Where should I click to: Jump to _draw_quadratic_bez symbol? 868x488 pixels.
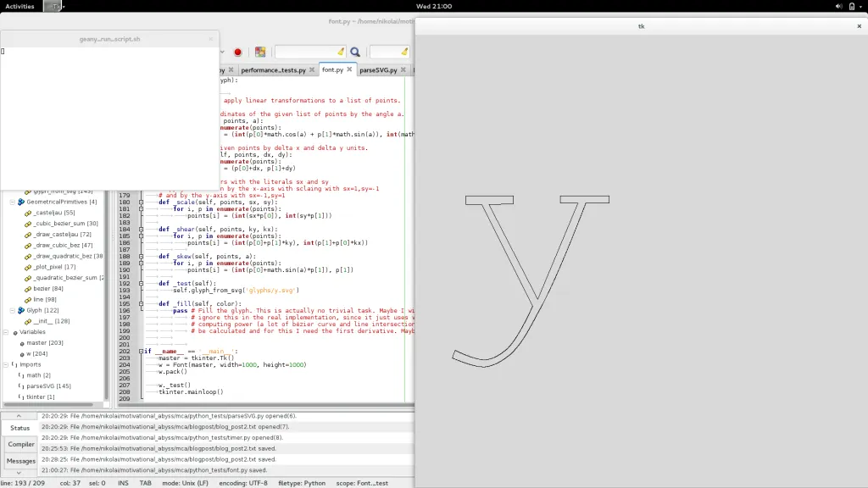(x=68, y=256)
